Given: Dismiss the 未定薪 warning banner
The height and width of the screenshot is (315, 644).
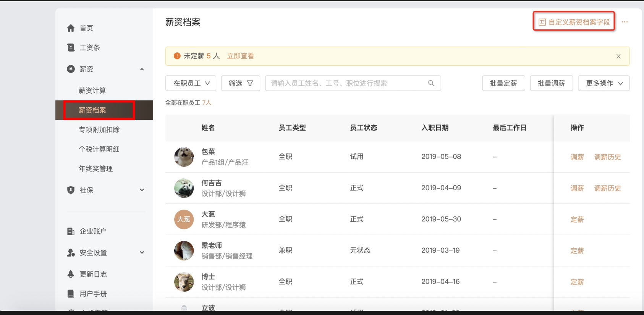Looking at the screenshot, I should [x=618, y=57].
